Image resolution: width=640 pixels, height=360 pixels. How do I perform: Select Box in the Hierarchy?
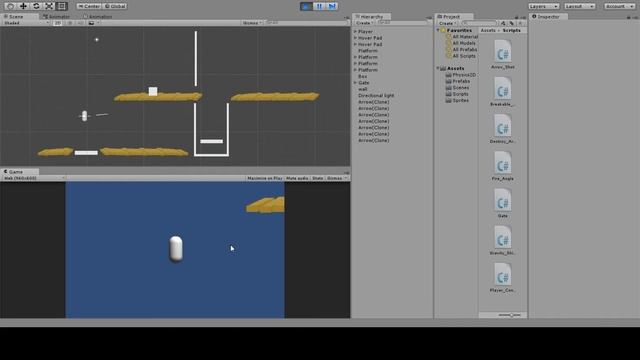point(362,76)
